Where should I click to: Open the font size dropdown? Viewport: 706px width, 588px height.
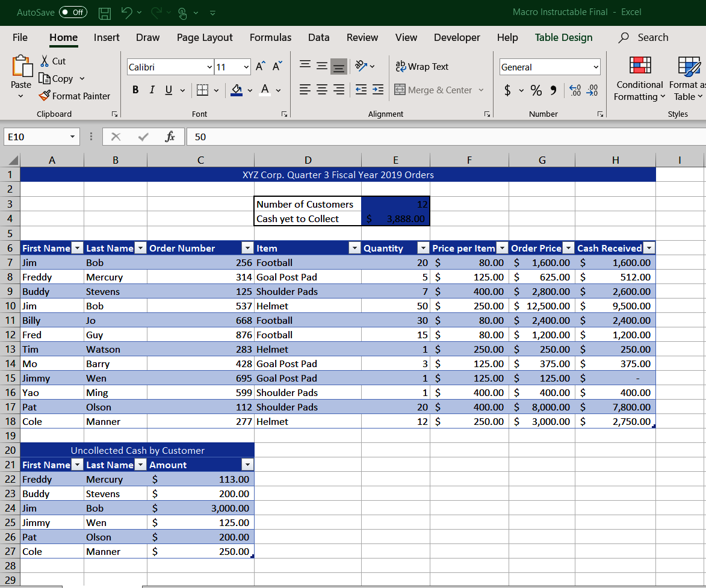(246, 67)
